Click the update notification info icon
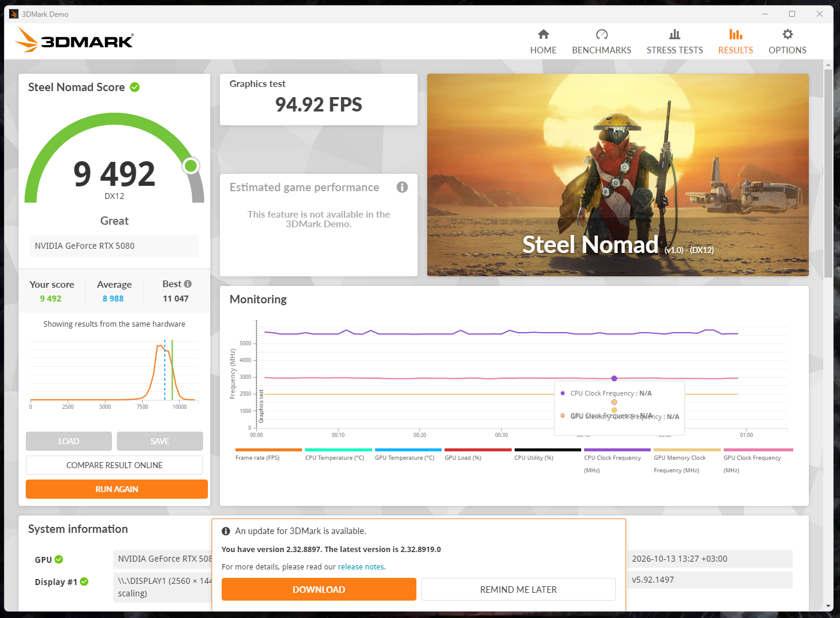Viewport: 840px width, 618px height. pos(226,531)
